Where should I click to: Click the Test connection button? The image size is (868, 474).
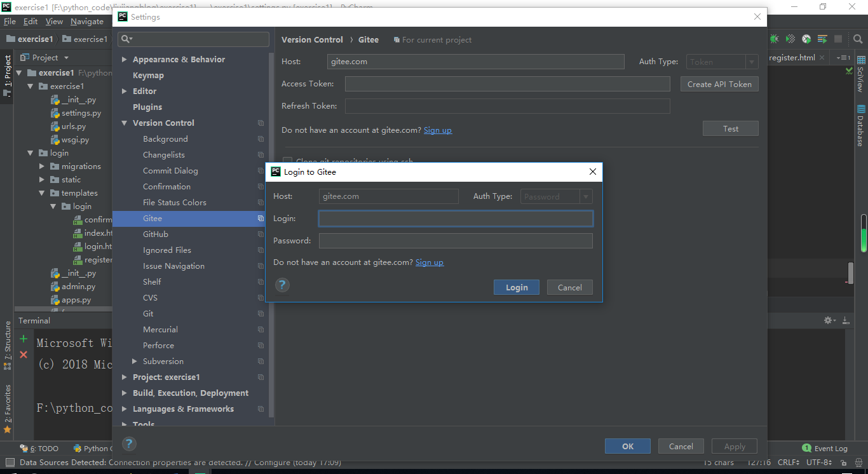tap(731, 128)
